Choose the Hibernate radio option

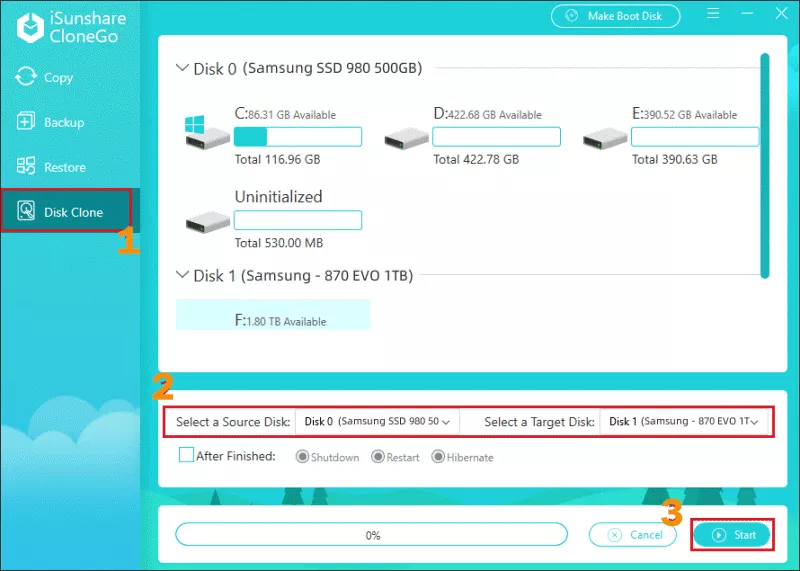pyautogui.click(x=438, y=456)
